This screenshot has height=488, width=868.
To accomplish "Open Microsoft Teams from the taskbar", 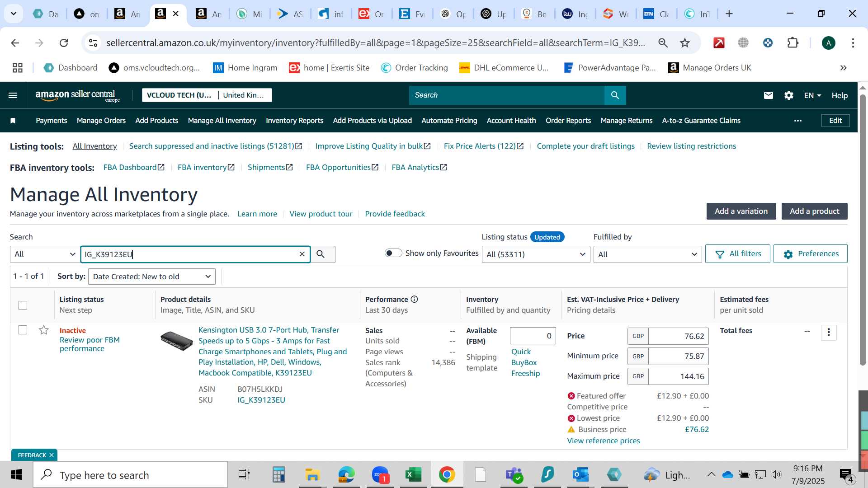I will (514, 475).
